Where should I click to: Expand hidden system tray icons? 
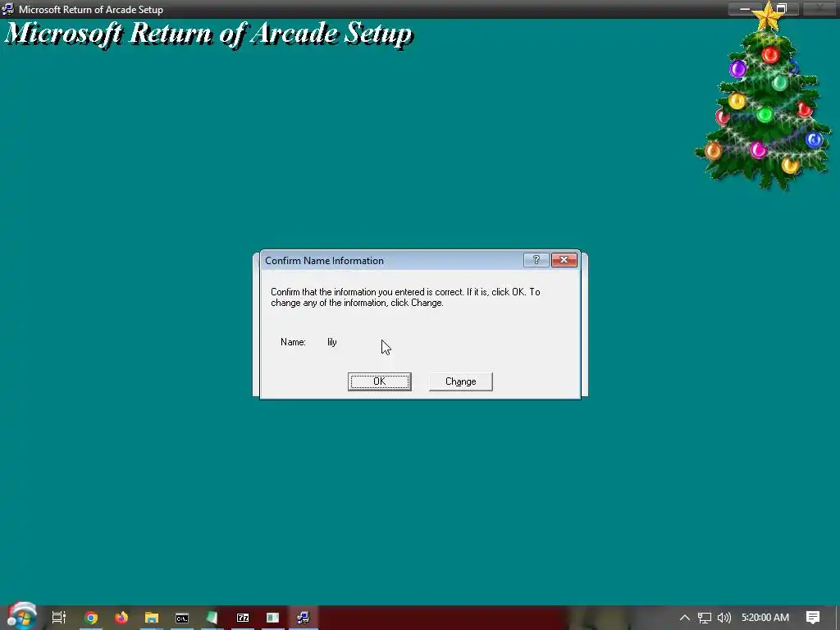[685, 618]
